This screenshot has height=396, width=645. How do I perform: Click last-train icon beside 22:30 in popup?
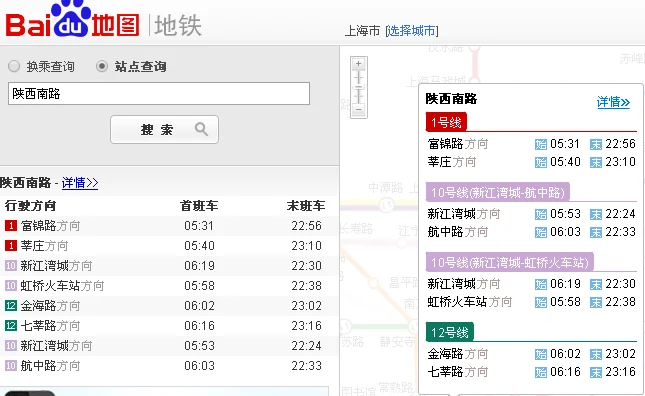[x=596, y=284]
